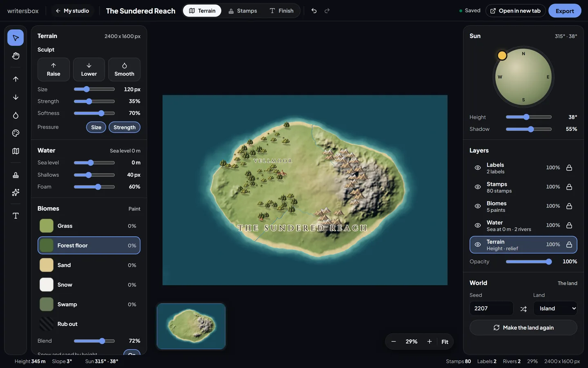Click the island minimap thumbnail
The image size is (588, 368).
191,326
